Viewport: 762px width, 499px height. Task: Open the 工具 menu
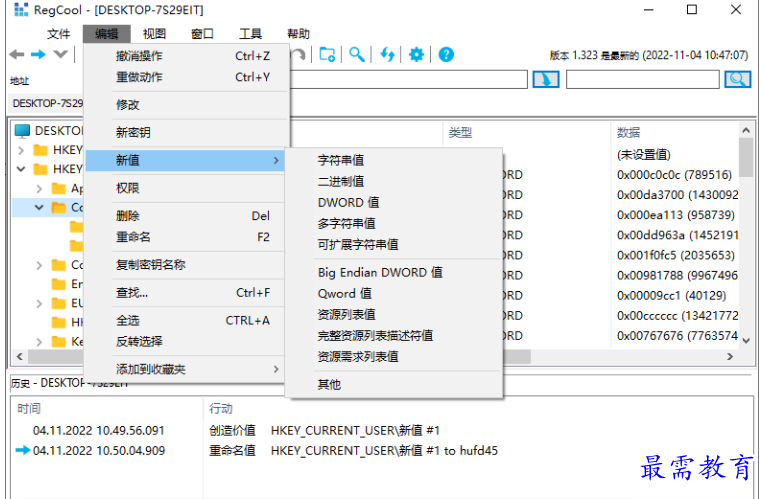pyautogui.click(x=250, y=34)
